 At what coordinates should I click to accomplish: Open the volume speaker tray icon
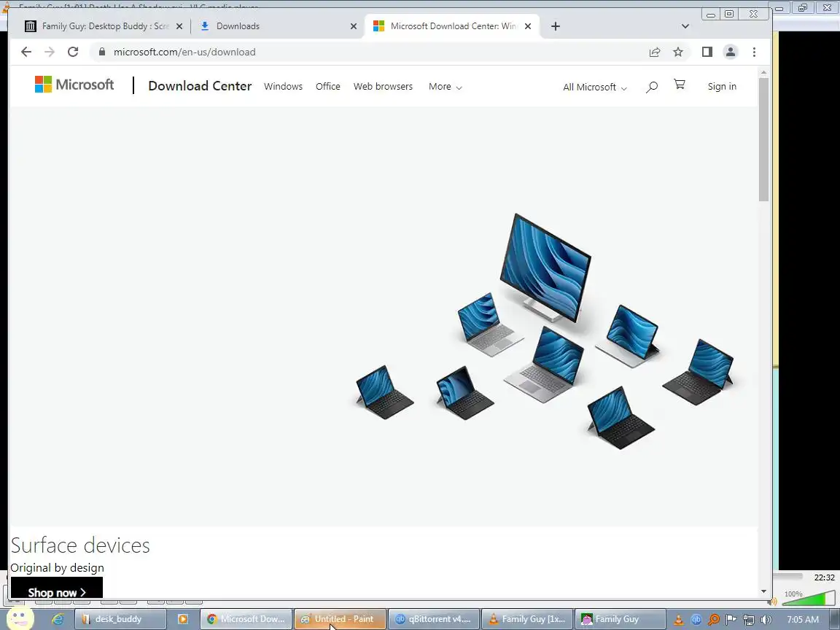766,620
